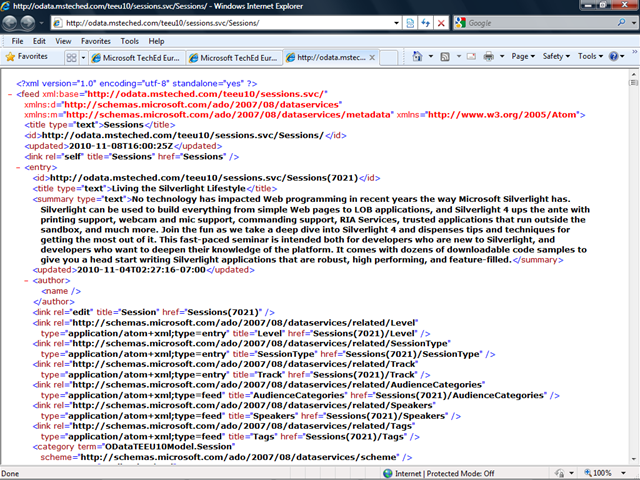Open the Tools command bar menu
The width and height of the screenshot is (640, 480).
tap(590, 56)
